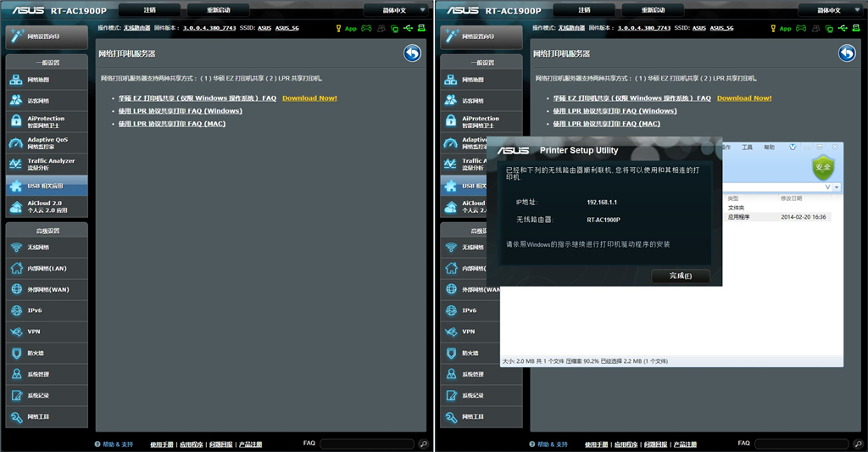Open 外部网络(WAN) settings in left screenshot
The image size is (868, 452).
coord(47,290)
